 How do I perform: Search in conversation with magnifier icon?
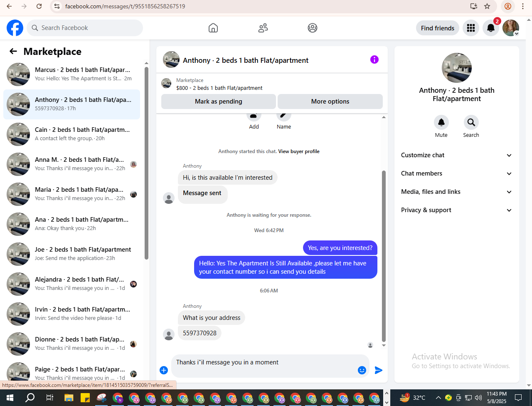click(x=471, y=122)
